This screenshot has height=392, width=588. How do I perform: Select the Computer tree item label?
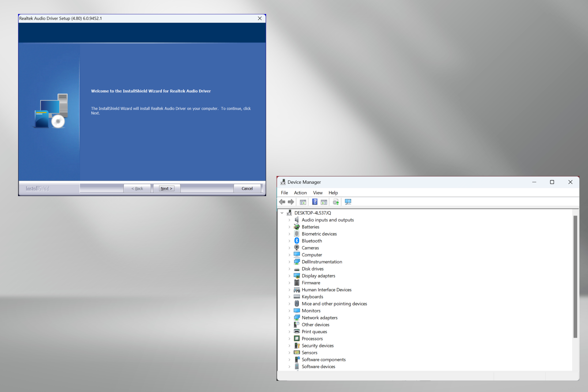(312, 255)
